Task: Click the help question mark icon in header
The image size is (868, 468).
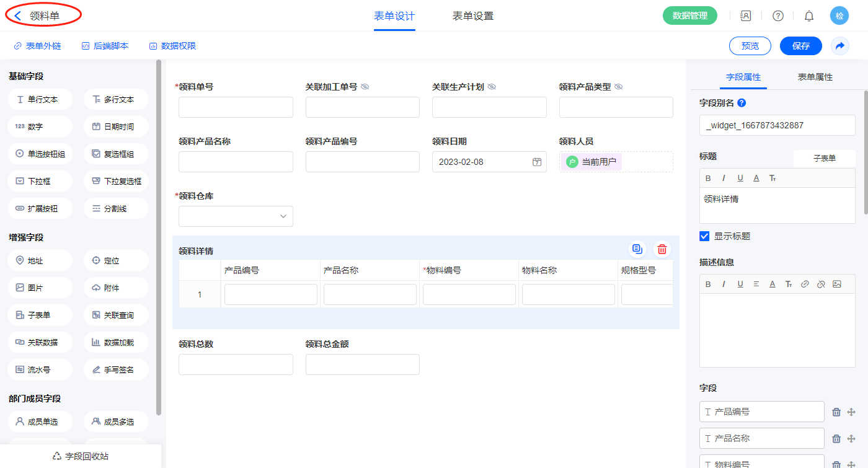Action: point(777,16)
